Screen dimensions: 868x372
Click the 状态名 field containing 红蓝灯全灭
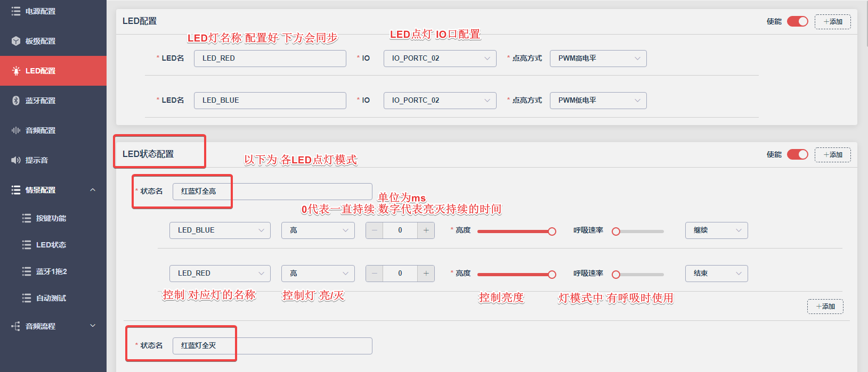pos(272,346)
